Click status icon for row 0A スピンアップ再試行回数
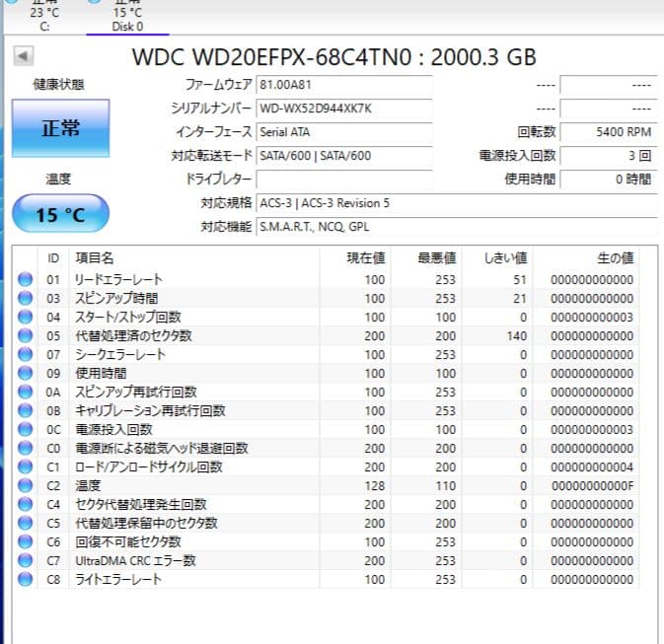664x644 pixels. tap(26, 393)
